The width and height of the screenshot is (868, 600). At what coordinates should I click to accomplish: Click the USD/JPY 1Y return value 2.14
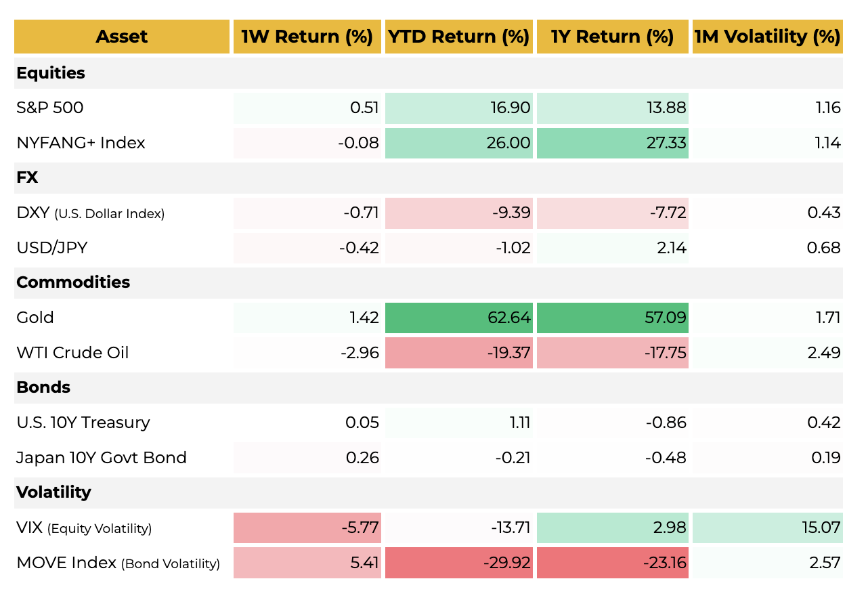point(612,248)
